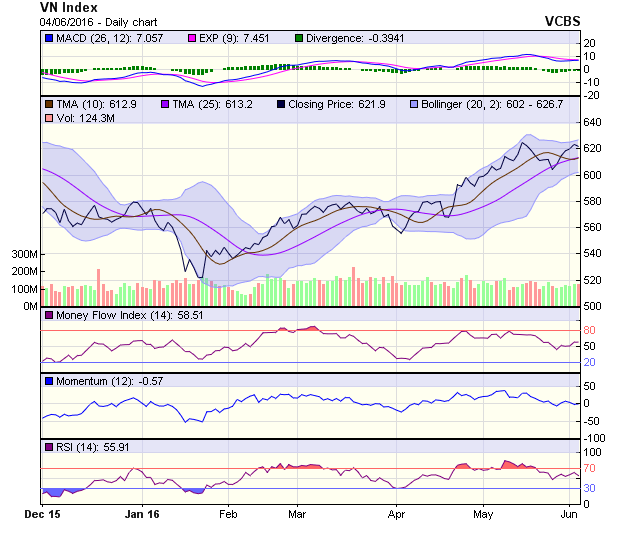620x535 pixels.
Task: Click the blue MACD legend swatch
Action: [x=48, y=38]
